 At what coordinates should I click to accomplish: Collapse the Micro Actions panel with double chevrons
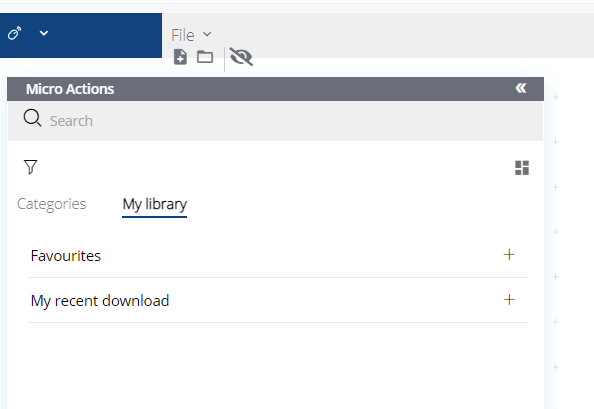[521, 88]
